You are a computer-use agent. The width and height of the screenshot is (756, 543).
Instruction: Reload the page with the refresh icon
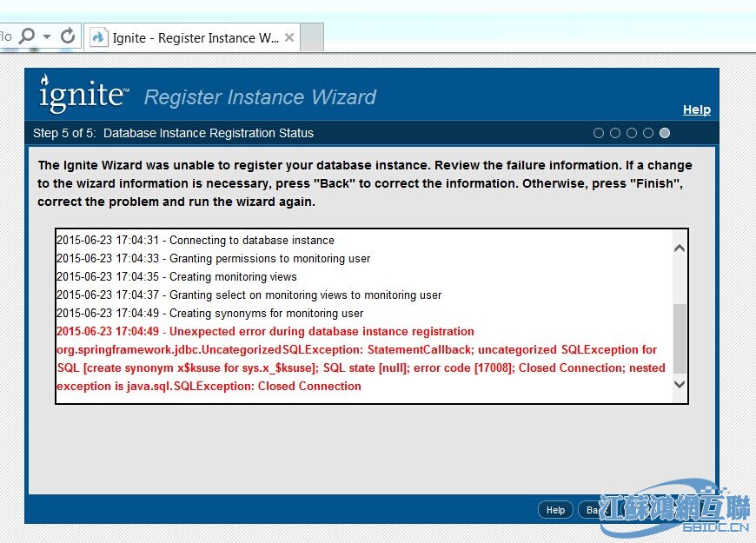(x=68, y=36)
